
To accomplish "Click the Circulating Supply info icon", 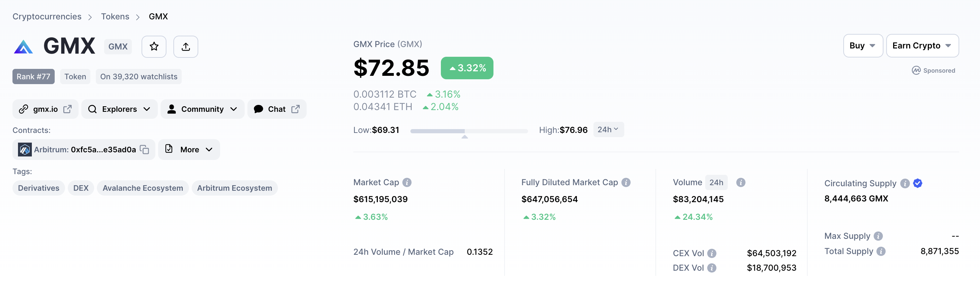I will click(905, 183).
